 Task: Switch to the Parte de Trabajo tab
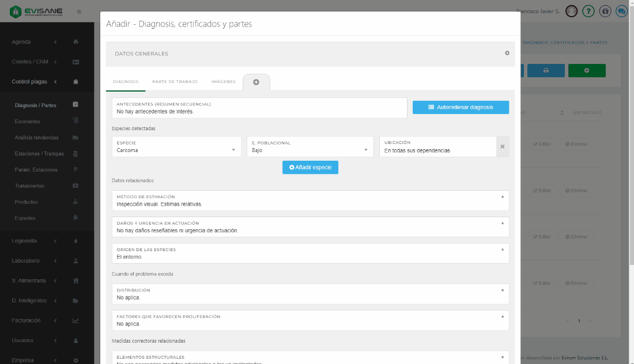pos(175,82)
